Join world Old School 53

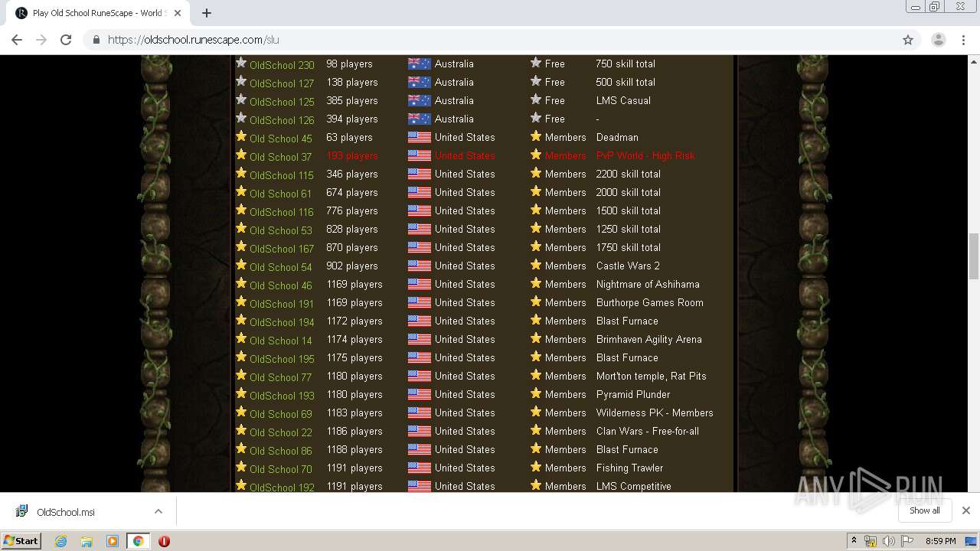pyautogui.click(x=281, y=230)
